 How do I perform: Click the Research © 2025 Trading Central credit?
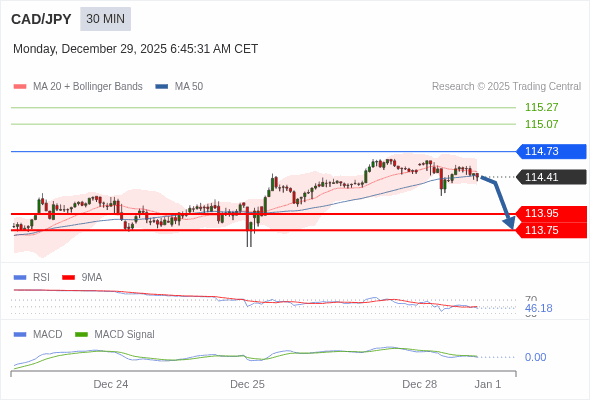point(506,87)
